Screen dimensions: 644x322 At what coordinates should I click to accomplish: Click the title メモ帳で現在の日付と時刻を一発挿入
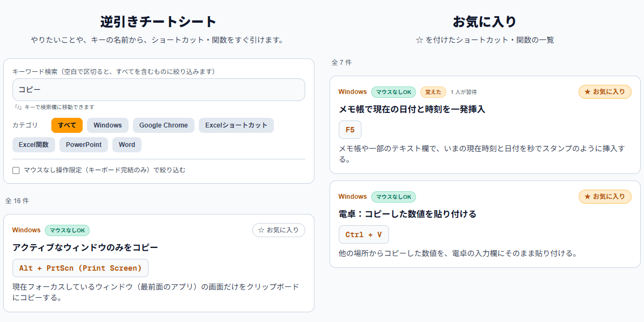point(412,109)
